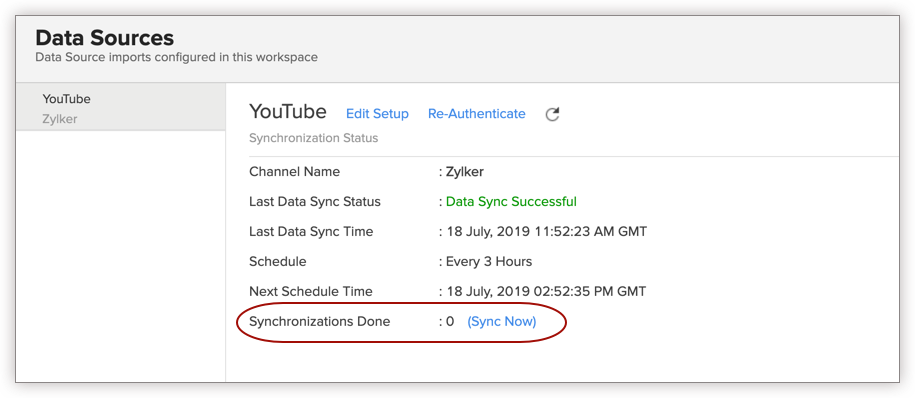Select the green Data Sync Successful text
Viewport: 915px width, 398px height.
pos(511,202)
